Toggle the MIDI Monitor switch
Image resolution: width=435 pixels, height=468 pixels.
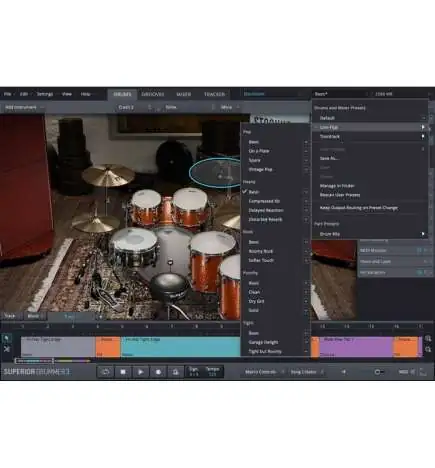tap(420, 250)
